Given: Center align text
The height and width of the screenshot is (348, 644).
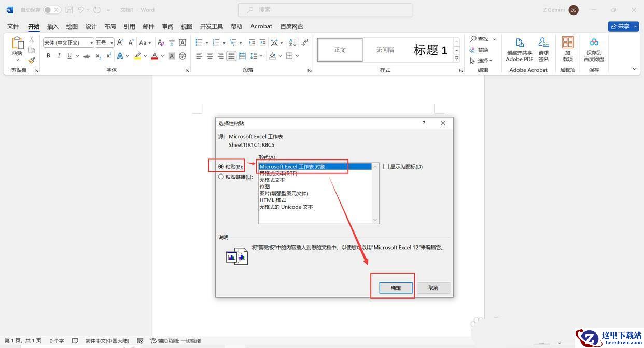Looking at the screenshot, I should pos(210,56).
